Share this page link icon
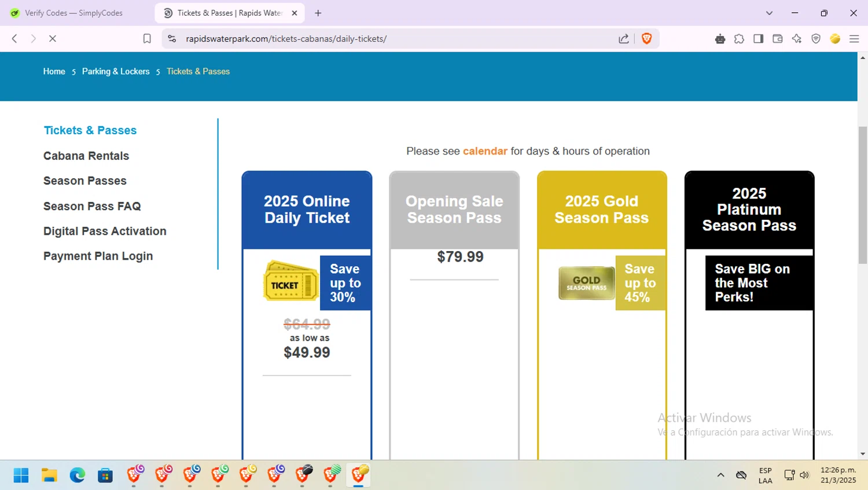Screen dimensions: 868x490 point(624,39)
